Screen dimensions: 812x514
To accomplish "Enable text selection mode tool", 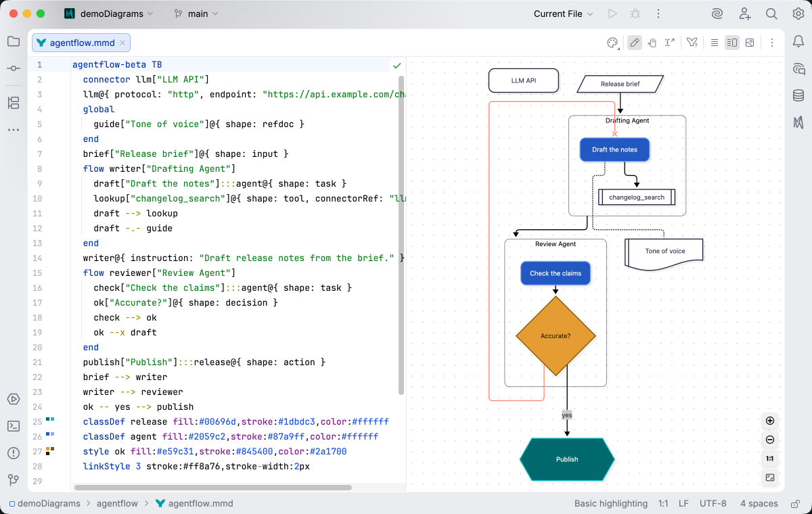I will tap(670, 43).
